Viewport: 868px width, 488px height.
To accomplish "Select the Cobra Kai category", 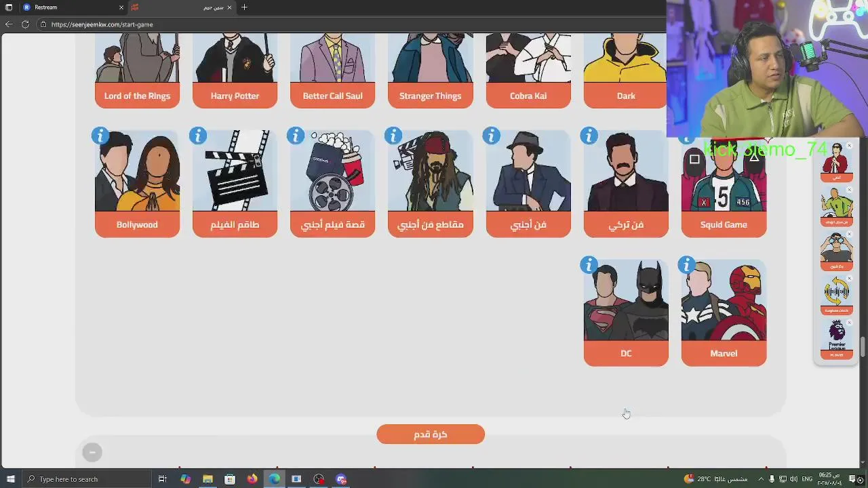I will (528, 70).
